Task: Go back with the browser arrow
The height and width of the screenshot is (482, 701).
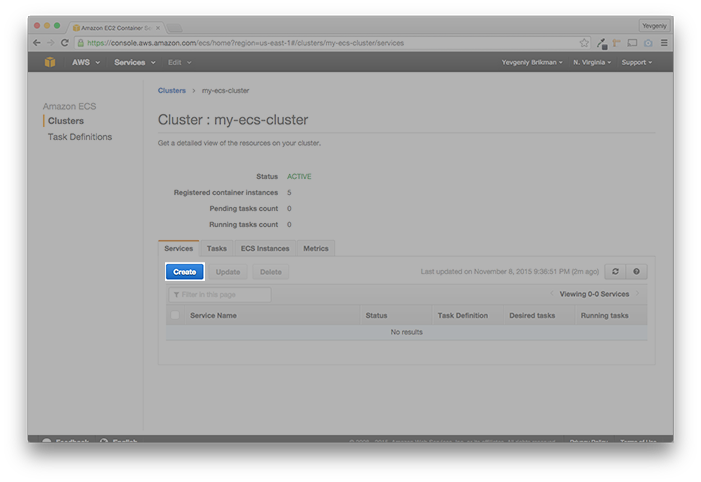Action: (37, 43)
